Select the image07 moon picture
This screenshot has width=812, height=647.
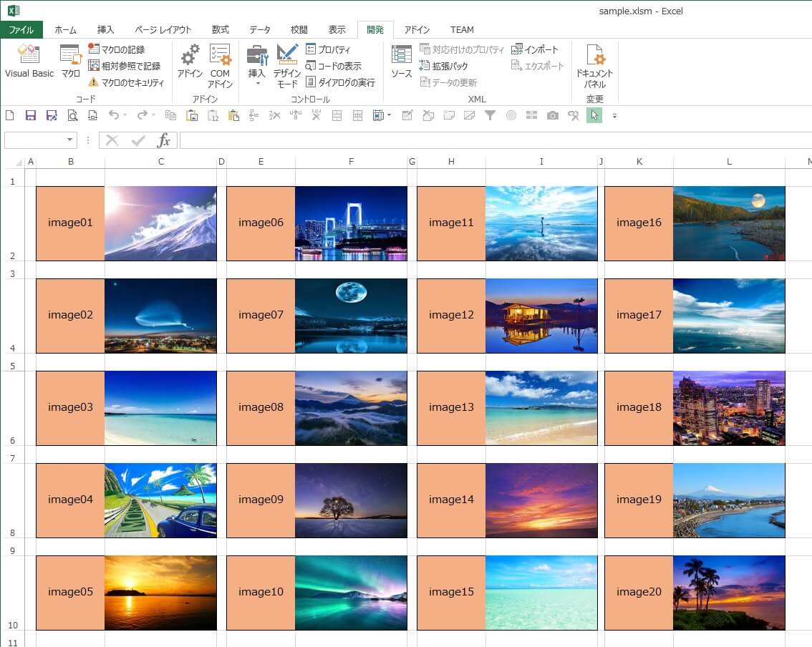click(351, 316)
